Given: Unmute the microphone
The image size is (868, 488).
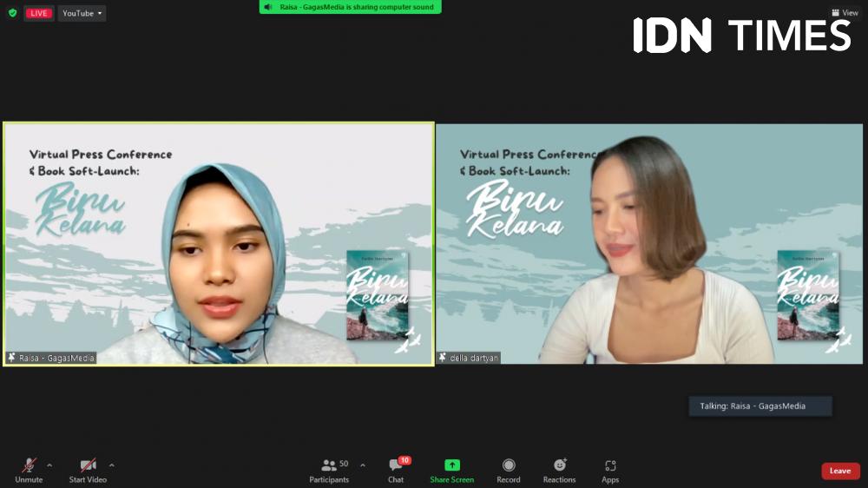Looking at the screenshot, I should 29,471.
